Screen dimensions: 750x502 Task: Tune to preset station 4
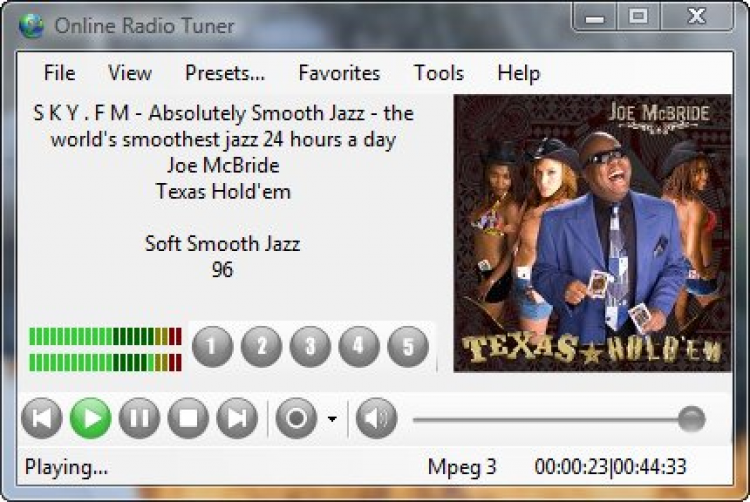[359, 347]
